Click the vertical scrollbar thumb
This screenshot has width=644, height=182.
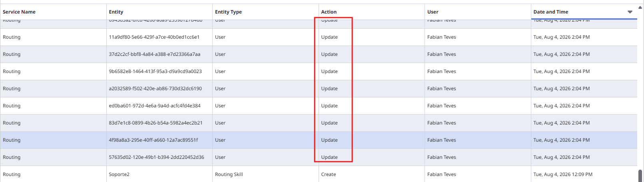tap(640, 176)
